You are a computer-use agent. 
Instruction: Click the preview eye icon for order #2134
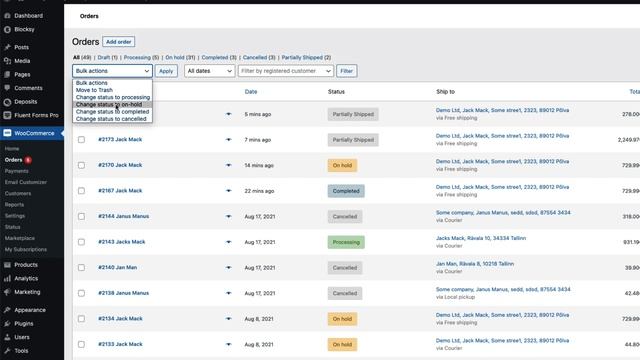pyautogui.click(x=228, y=319)
